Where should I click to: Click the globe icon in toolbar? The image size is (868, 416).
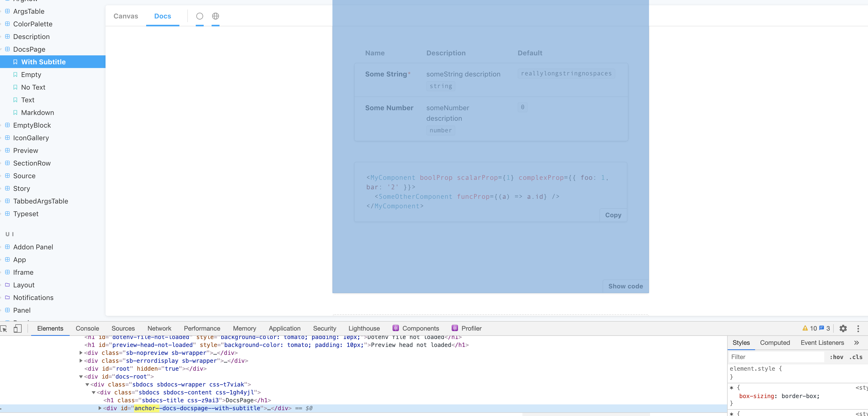pos(215,16)
